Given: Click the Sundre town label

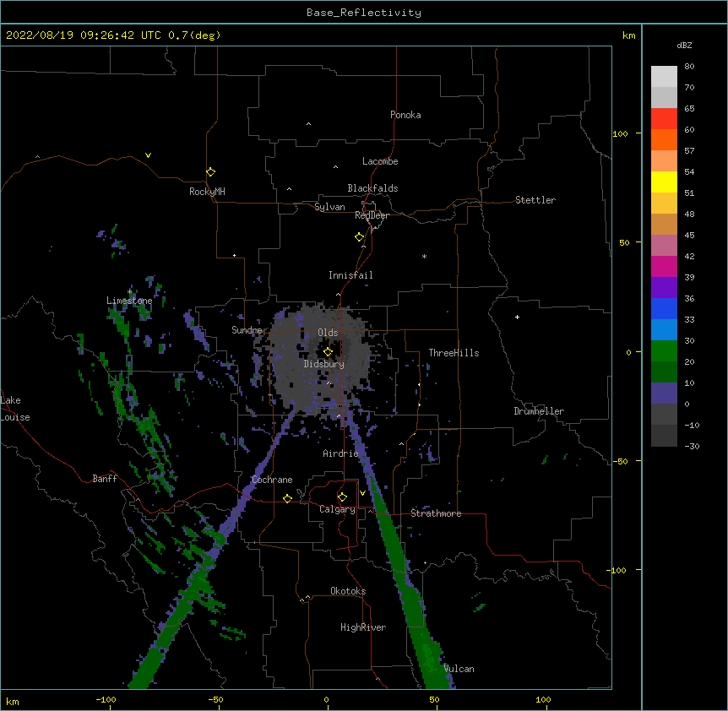Looking at the screenshot, I should pyautogui.click(x=247, y=330).
